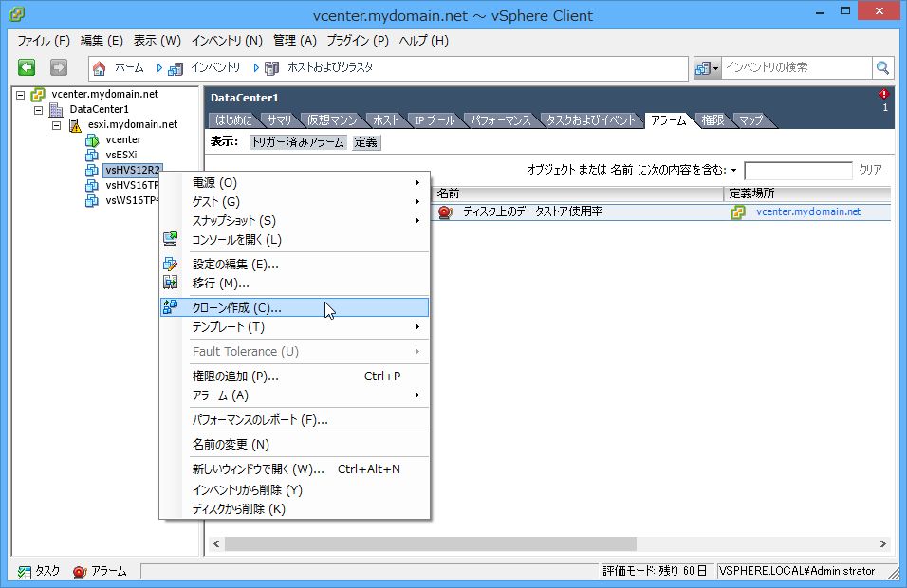Collapse the DataCenter1 tree node

[x=38, y=110]
